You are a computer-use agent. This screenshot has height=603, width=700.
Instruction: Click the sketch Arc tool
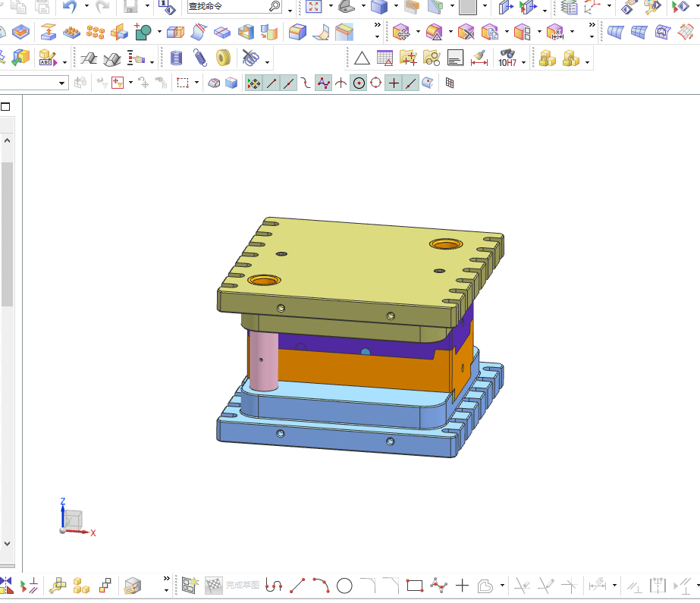coord(321,585)
